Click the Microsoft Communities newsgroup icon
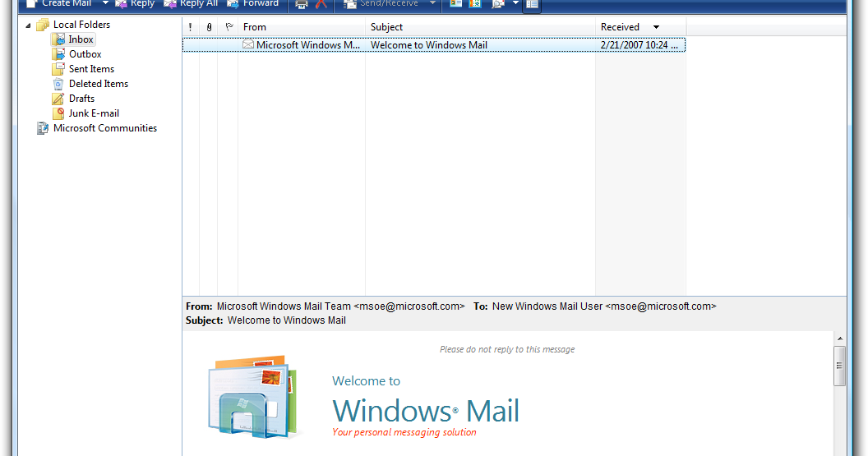The image size is (868, 456). pos(43,128)
